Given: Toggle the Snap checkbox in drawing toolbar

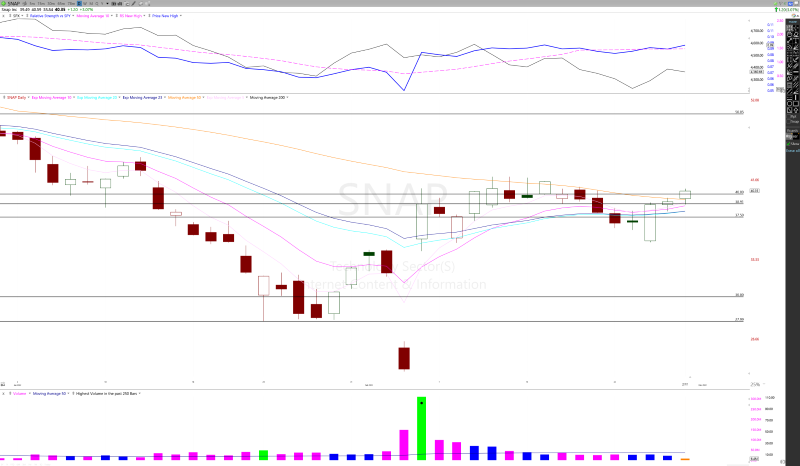Looking at the screenshot, I should click(788, 121).
